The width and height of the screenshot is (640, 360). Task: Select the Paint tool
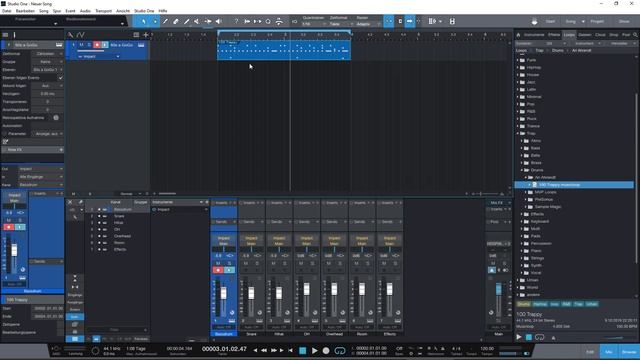[x=187, y=21]
